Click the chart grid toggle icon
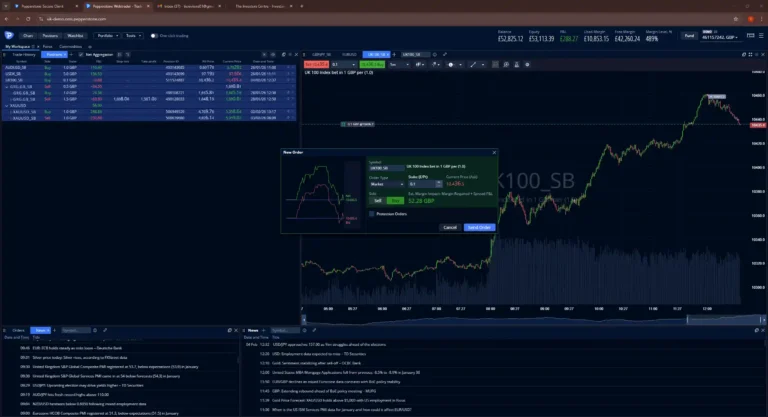Viewport: 768px width, 417px height. 495,65
